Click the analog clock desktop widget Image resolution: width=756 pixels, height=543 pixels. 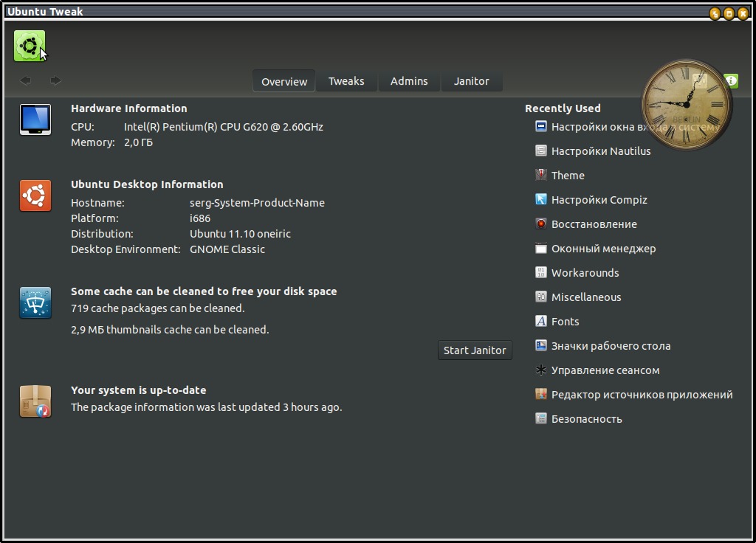coord(687,105)
